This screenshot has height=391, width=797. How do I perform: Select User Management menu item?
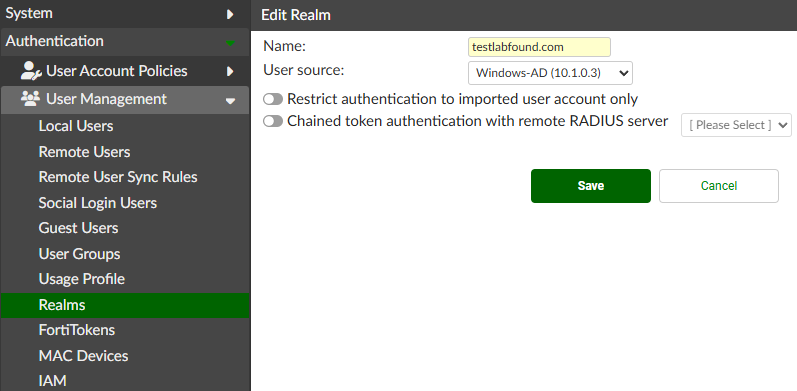pos(125,99)
